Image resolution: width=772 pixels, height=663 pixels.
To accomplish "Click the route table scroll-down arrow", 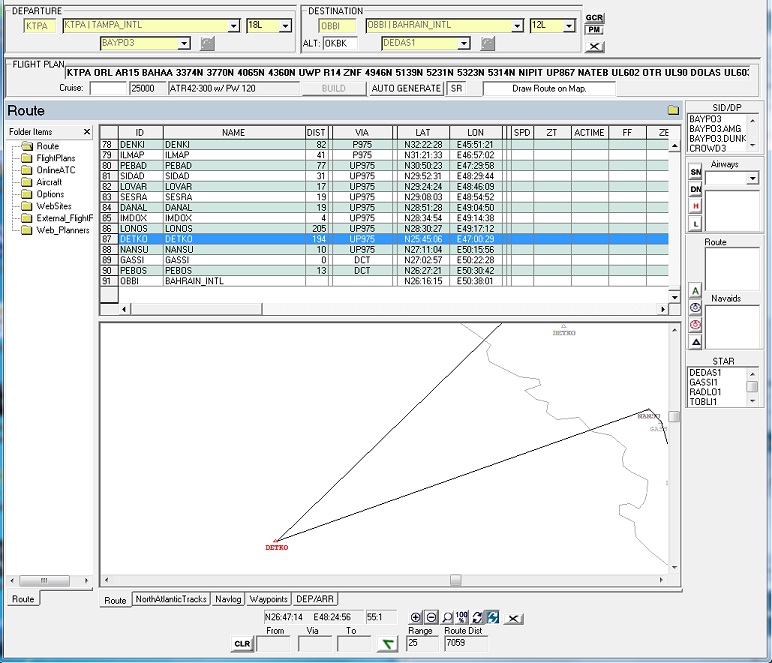I will (x=674, y=297).
